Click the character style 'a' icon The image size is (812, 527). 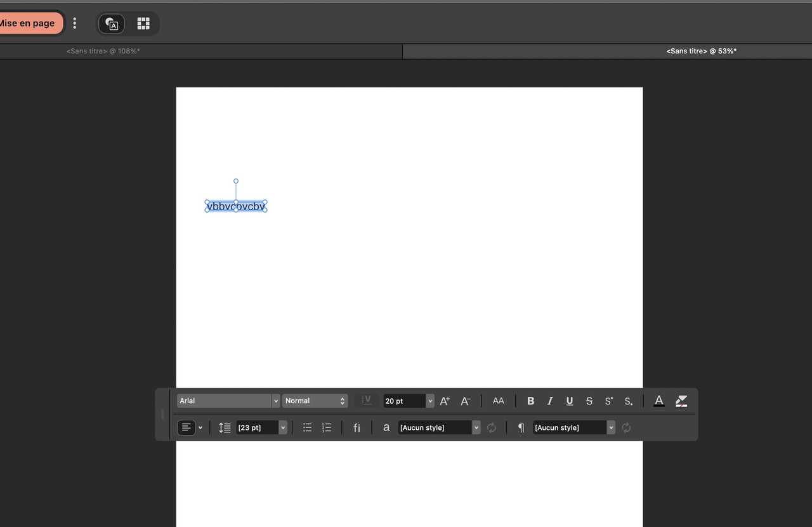[386, 427]
